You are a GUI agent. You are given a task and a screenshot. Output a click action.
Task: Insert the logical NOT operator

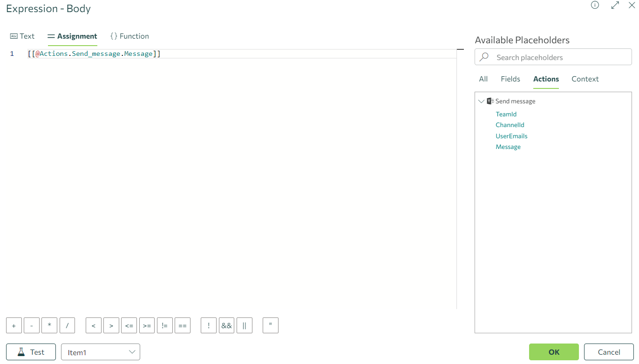(x=209, y=325)
